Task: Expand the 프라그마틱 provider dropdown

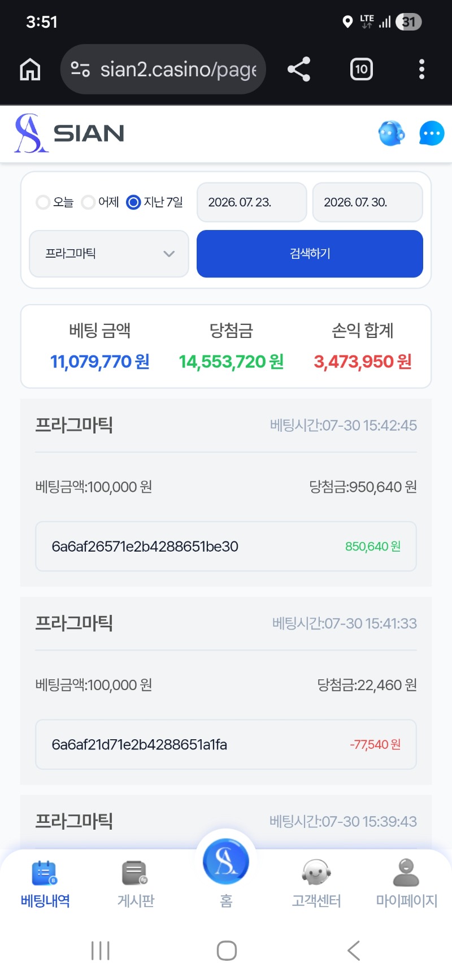Action: [x=108, y=254]
